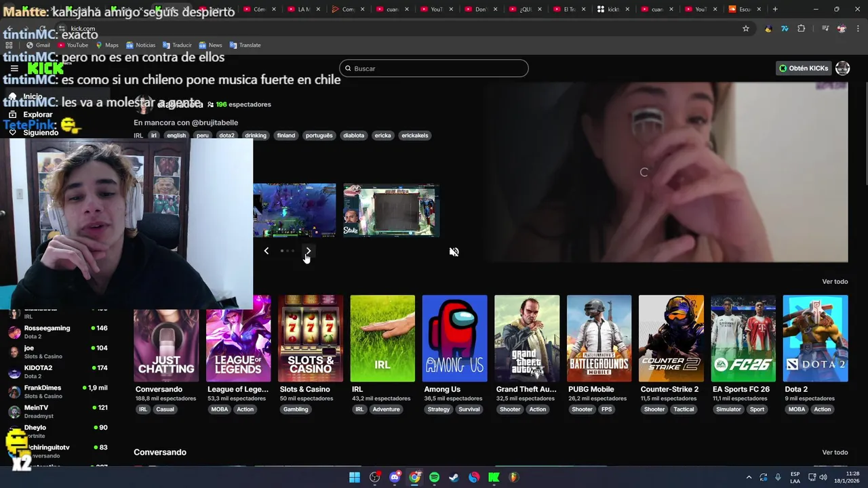
Task: Open the Among Us category card
Action: pyautogui.click(x=454, y=338)
